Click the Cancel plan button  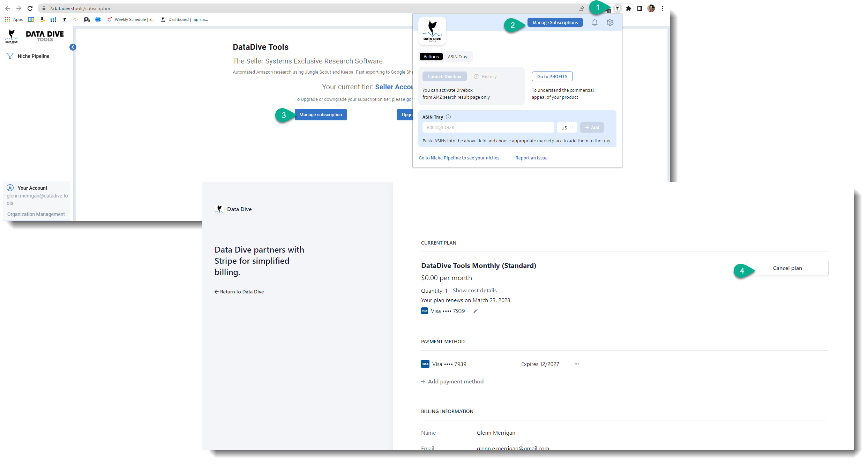click(787, 268)
